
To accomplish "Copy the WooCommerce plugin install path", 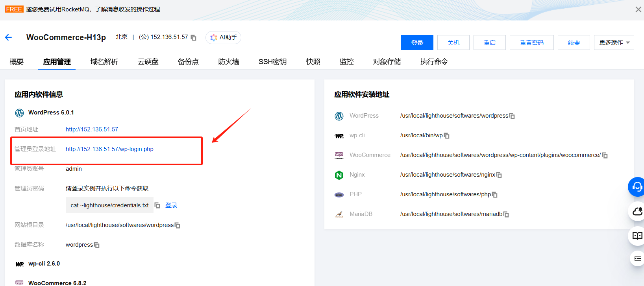I will (x=605, y=155).
